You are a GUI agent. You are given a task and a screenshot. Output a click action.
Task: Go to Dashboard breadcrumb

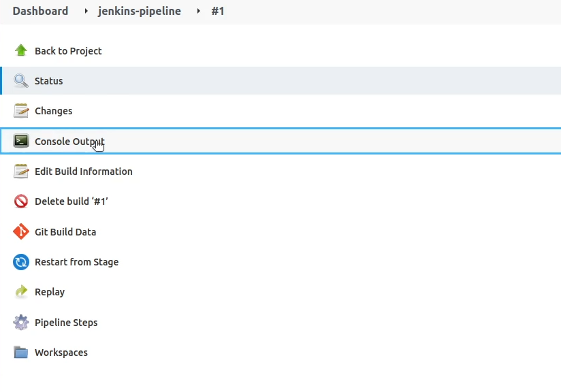point(40,11)
